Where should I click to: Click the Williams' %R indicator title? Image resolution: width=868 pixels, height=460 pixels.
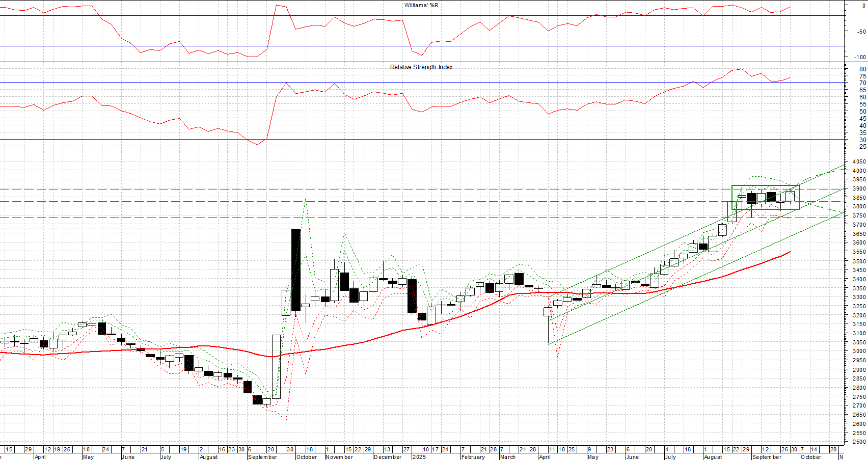pyautogui.click(x=421, y=5)
